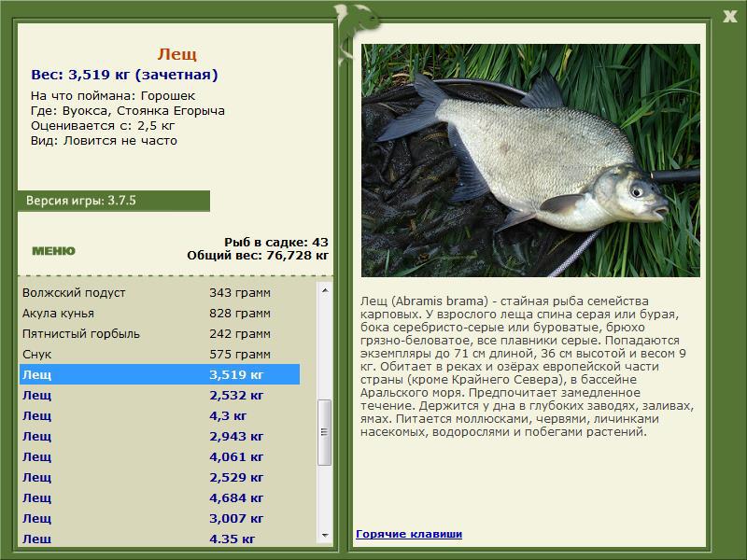Select the Лещ row weighing 3,007 кг
This screenshot has height=560, width=747.
tap(160, 518)
